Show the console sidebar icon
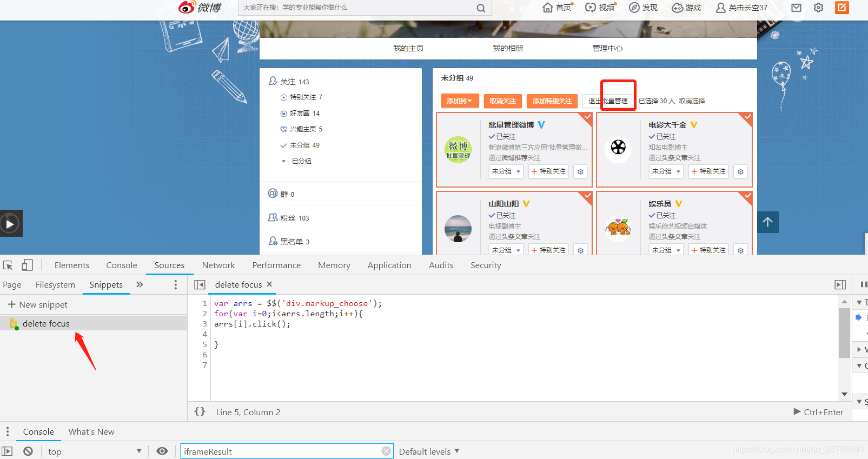 pyautogui.click(x=7, y=451)
